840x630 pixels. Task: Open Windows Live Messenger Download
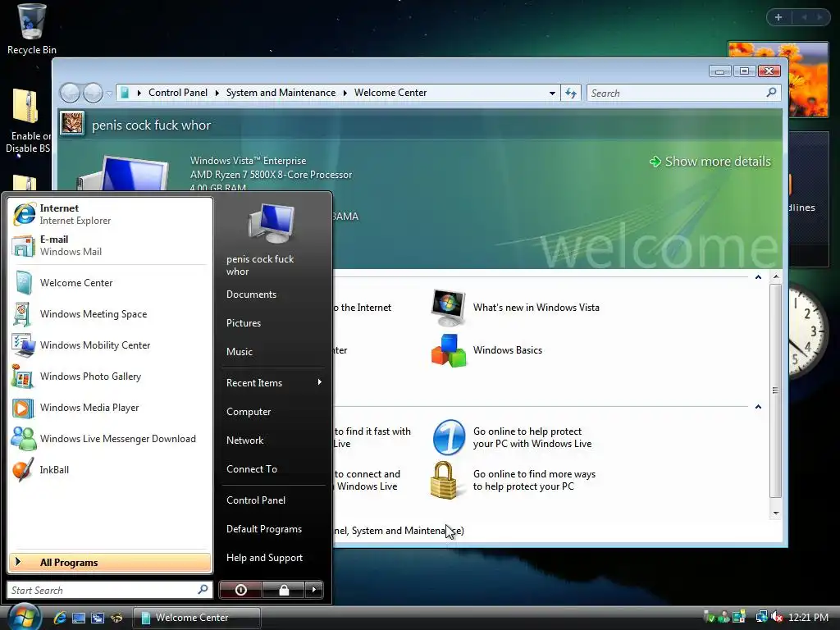coord(109,439)
